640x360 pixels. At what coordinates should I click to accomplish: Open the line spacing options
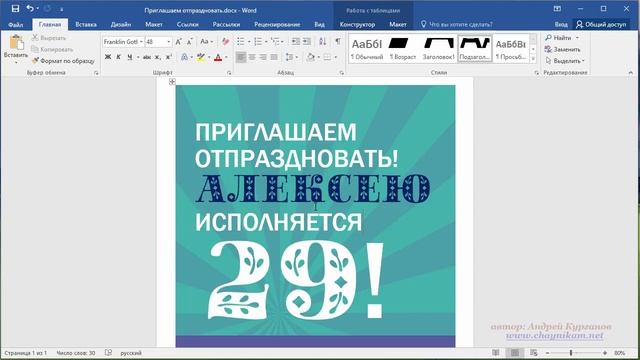point(291,57)
